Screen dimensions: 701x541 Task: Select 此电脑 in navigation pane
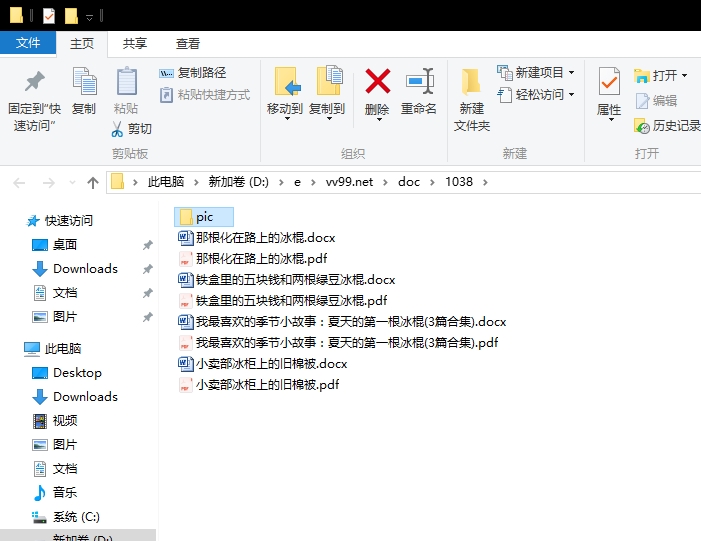pos(53,348)
